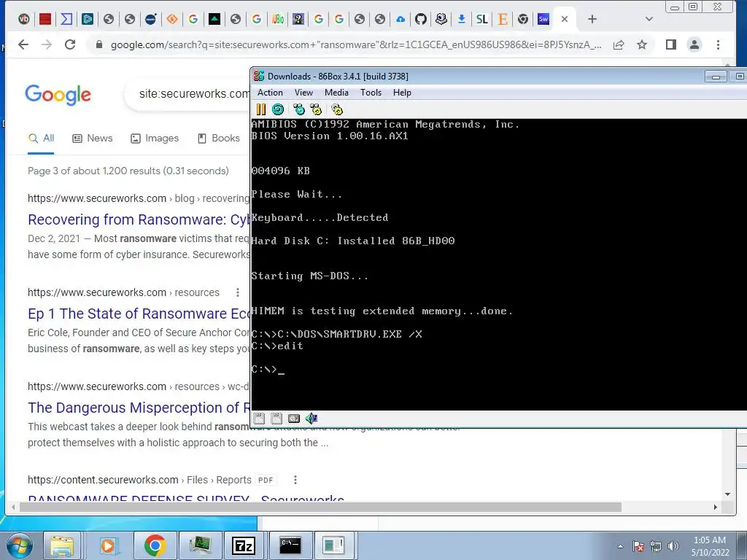Open Chrome from the taskbar
This screenshot has width=747, height=560.
pos(155,545)
